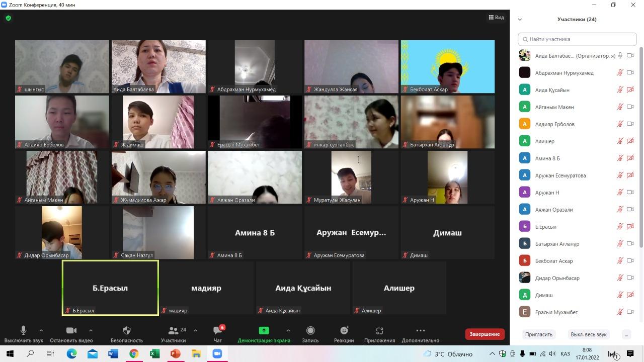Viewport: 644px width, 362px height.
Task: Open the More options ellipsis icon
Action: point(421,331)
